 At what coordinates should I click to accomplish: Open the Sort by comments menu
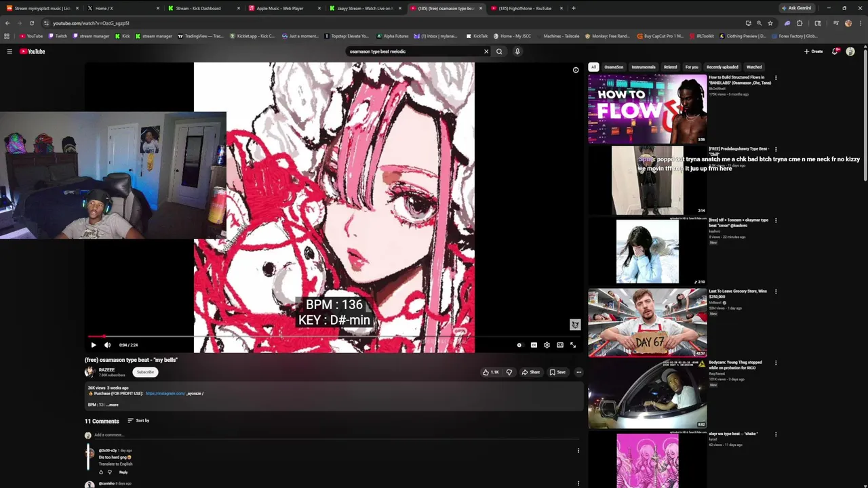[138, 421]
